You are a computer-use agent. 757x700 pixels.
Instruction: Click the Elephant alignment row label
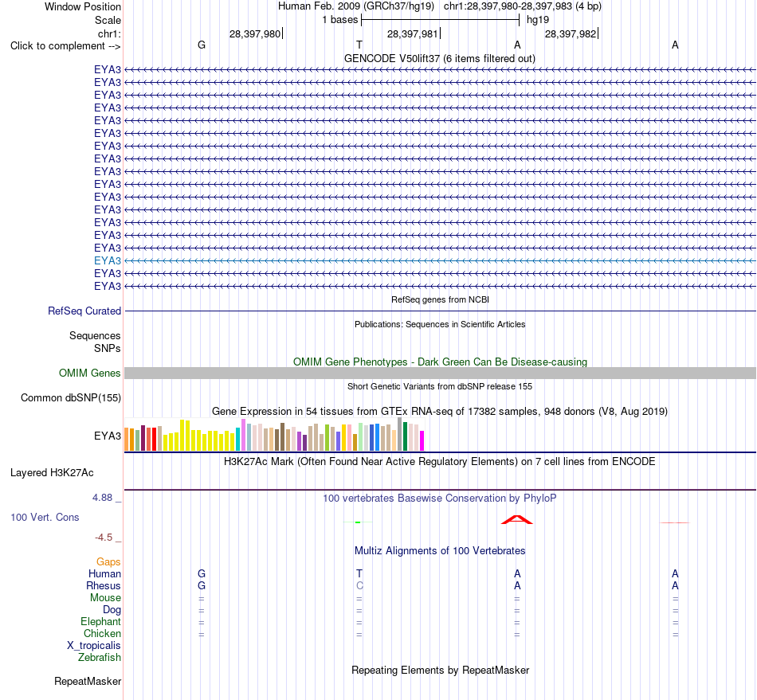[x=101, y=622]
